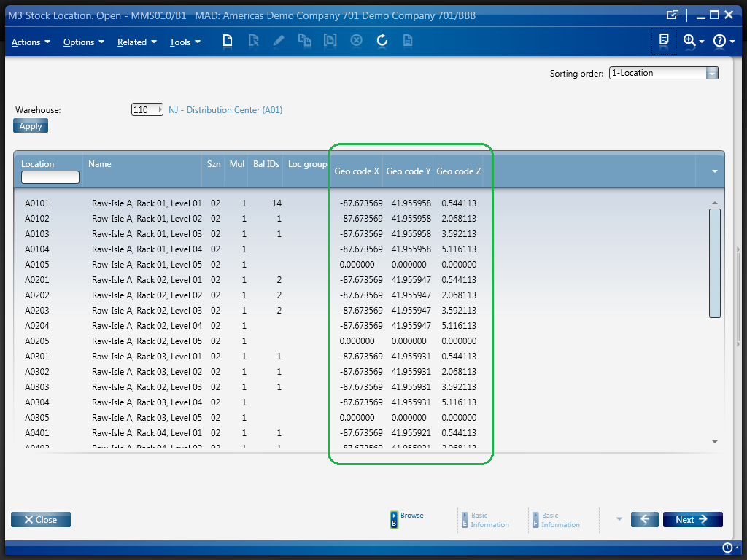The width and height of the screenshot is (747, 560).
Task: Click the Next button
Action: pyautogui.click(x=692, y=519)
